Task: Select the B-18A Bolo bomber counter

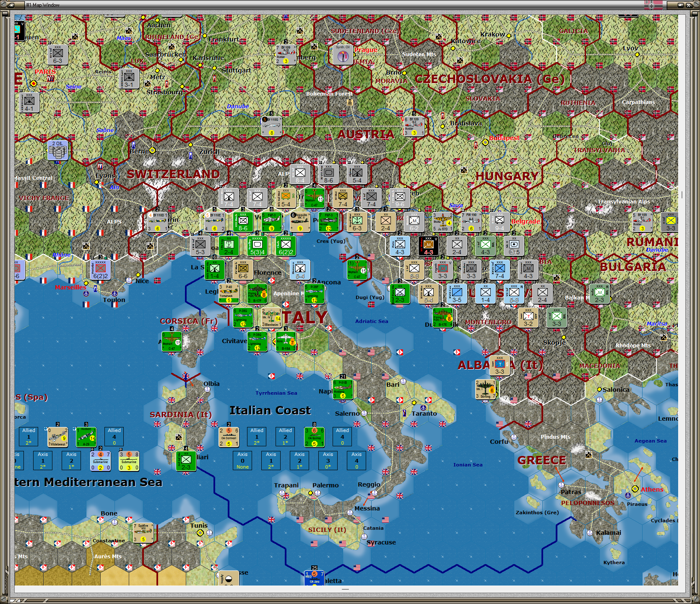Action: click(286, 341)
